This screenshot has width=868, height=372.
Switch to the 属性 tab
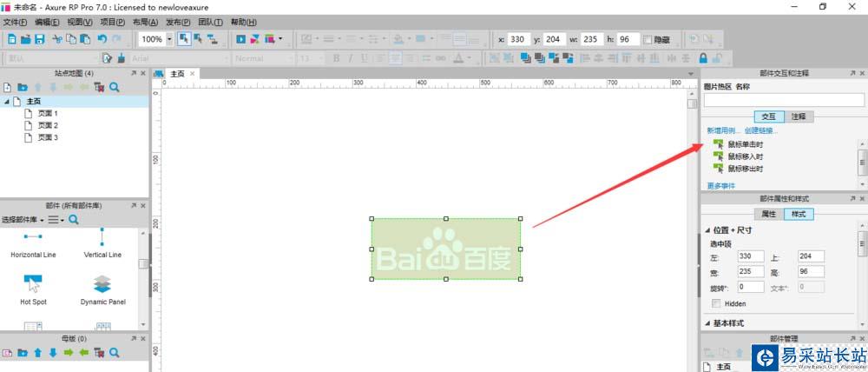coord(769,214)
